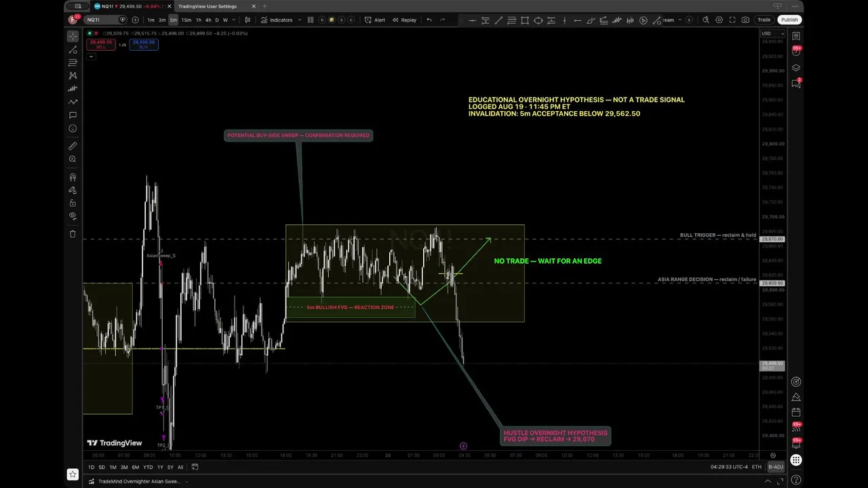Take a chart snapshot with camera
This screenshot has height=488, width=868.
[745, 20]
